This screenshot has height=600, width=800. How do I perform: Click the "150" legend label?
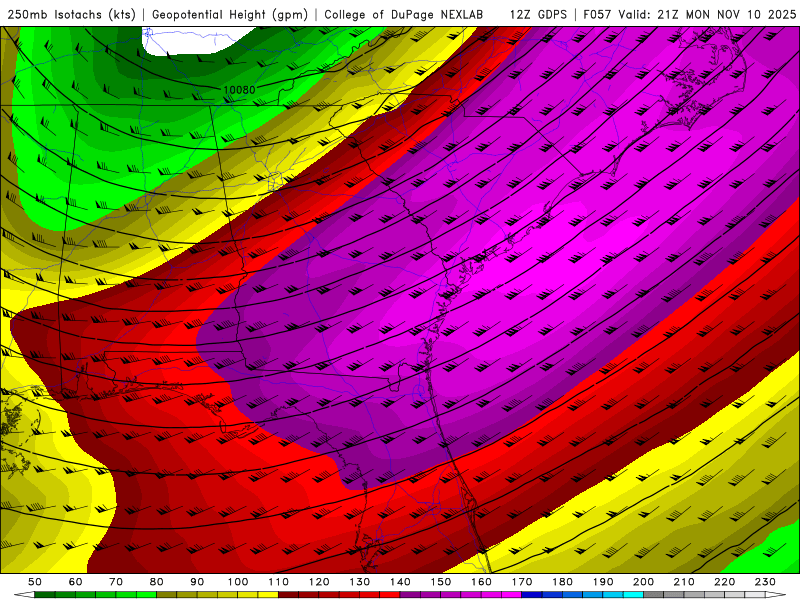click(441, 582)
